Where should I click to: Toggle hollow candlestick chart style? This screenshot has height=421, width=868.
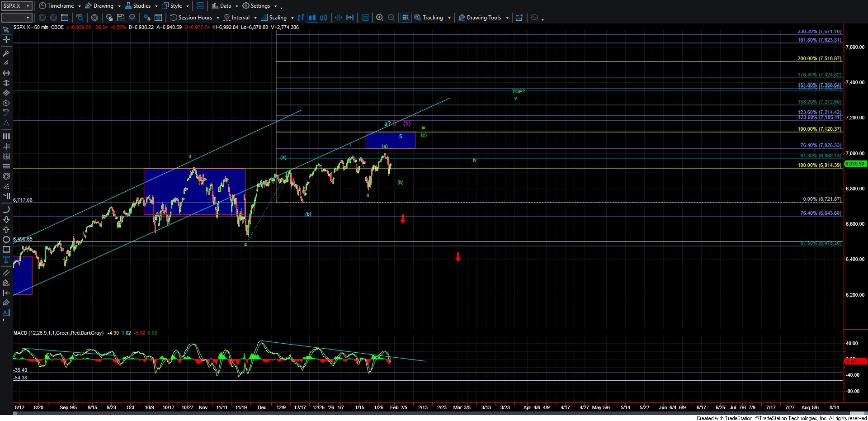pos(324,18)
